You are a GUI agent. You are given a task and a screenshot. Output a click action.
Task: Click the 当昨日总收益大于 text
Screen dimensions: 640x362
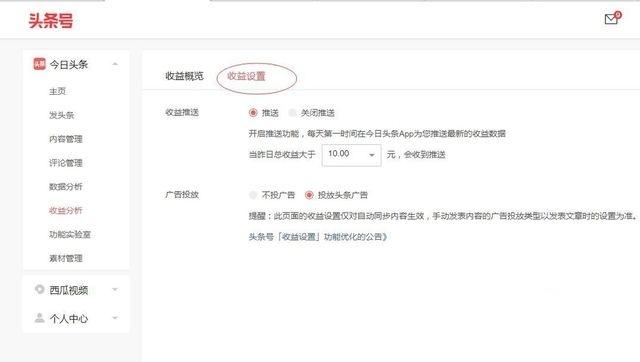click(282, 155)
